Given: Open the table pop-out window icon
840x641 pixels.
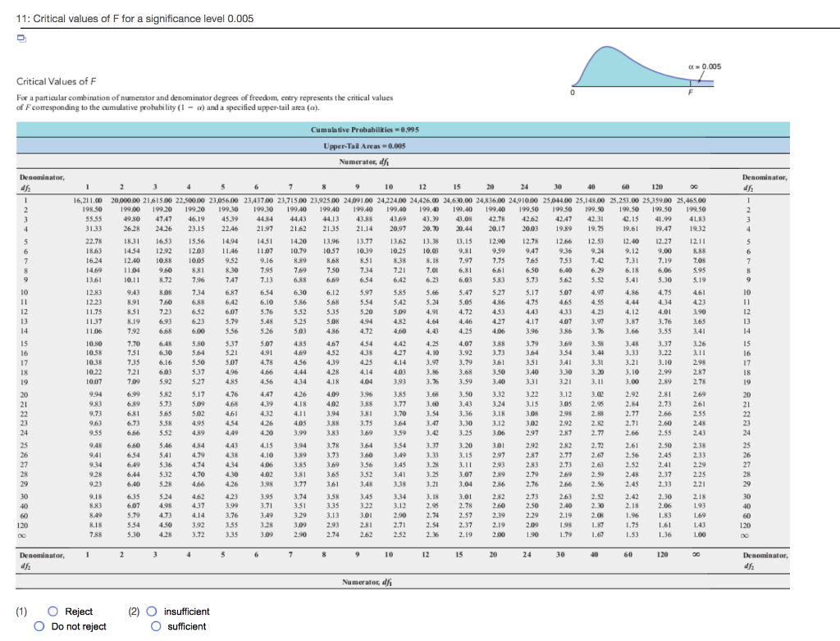Looking at the screenshot, I should 21,38.
